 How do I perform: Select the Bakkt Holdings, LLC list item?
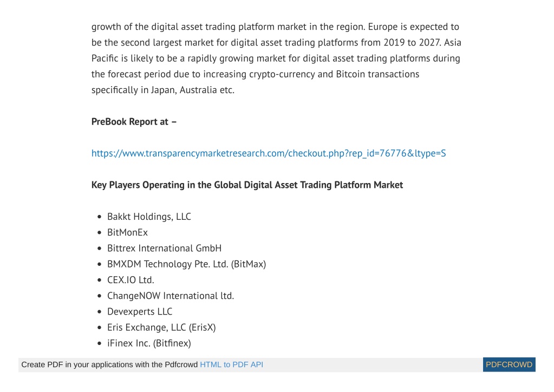pyautogui.click(x=149, y=217)
